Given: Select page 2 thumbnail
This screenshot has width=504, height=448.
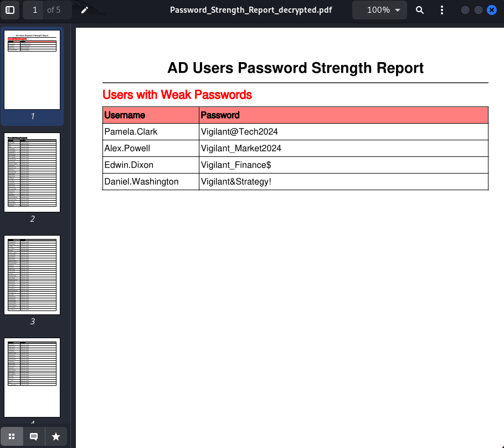Looking at the screenshot, I should pos(32,172).
